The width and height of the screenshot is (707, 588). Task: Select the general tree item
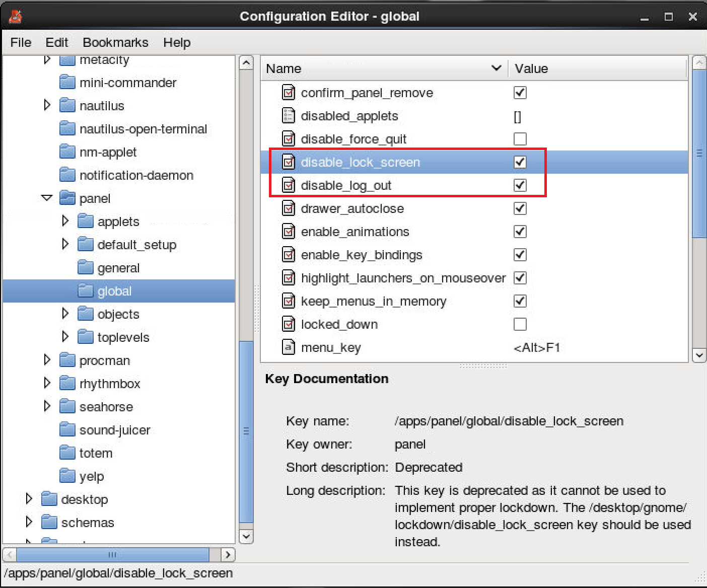[118, 268]
